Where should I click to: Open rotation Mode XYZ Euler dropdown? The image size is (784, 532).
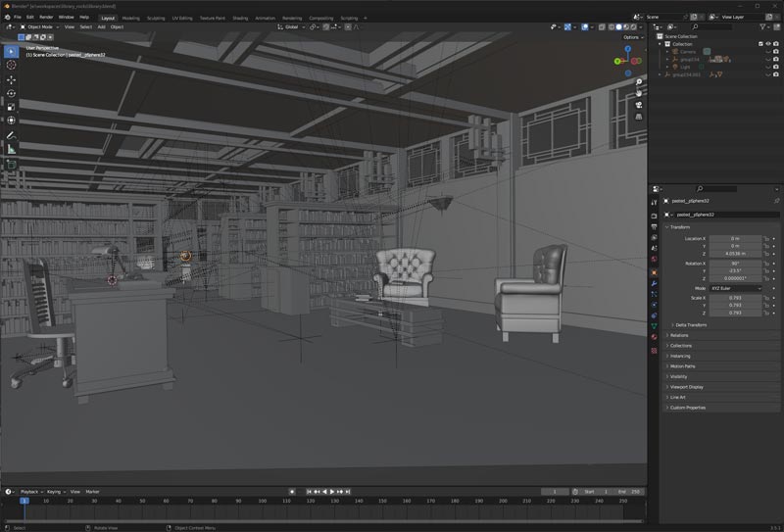point(734,288)
